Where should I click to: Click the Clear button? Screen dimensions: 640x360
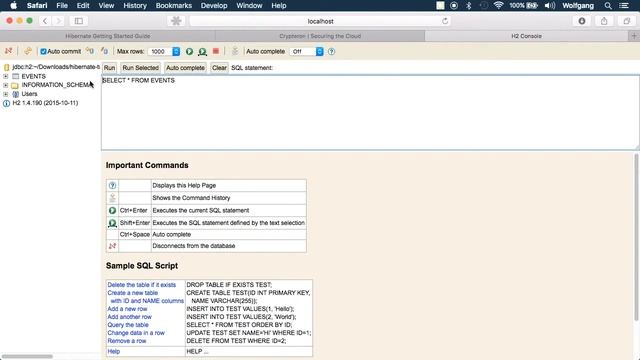[x=219, y=68]
